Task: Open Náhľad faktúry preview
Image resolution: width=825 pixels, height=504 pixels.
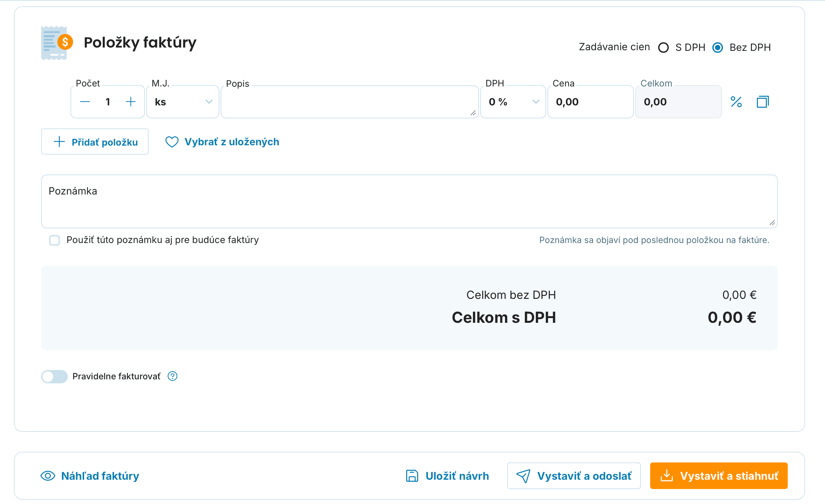Action: click(x=90, y=476)
